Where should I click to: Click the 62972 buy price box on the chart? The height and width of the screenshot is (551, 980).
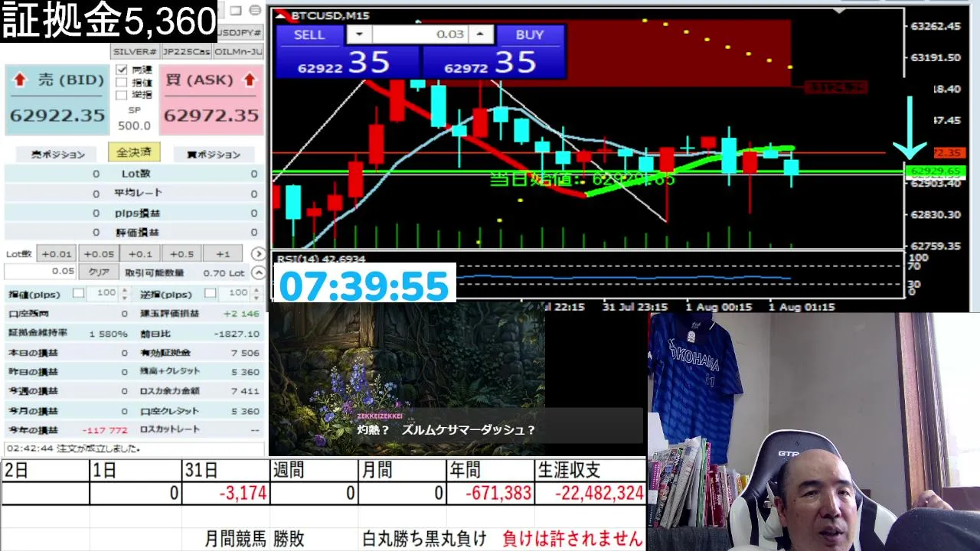click(494, 62)
